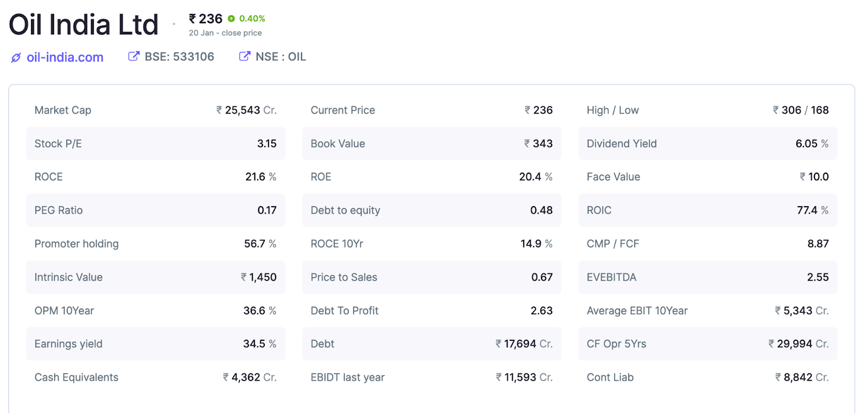Click the Cash Equivalents label
Viewport: 868px width, 413px height.
tap(76, 378)
